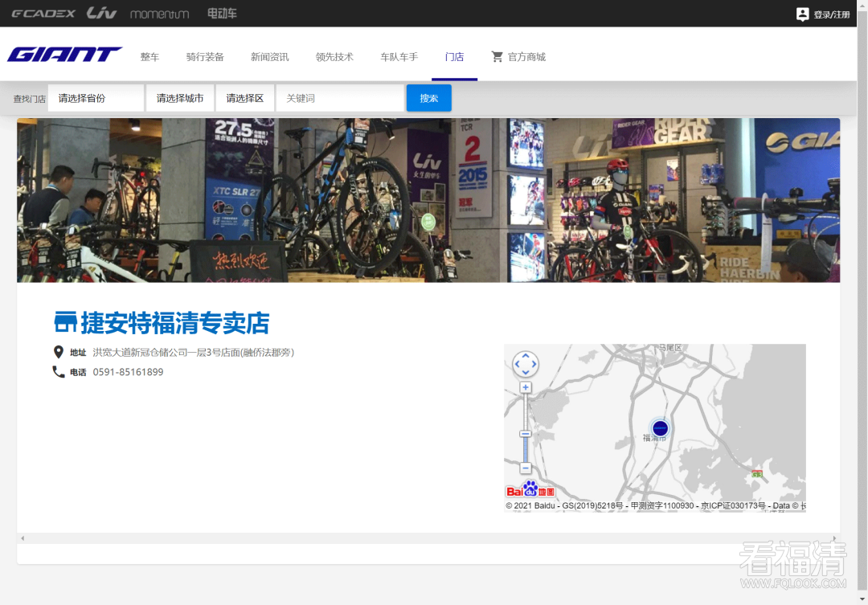868x605 pixels.
Task: Open the 骑行装备 menu
Action: coord(205,56)
